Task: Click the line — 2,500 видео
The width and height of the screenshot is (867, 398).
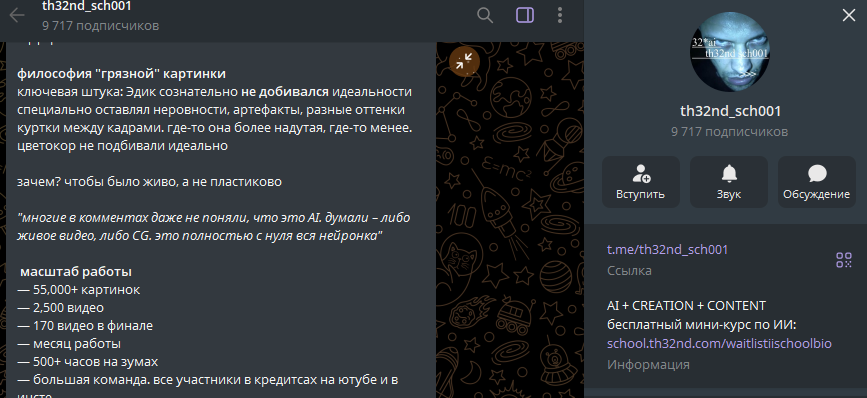Action: point(60,307)
